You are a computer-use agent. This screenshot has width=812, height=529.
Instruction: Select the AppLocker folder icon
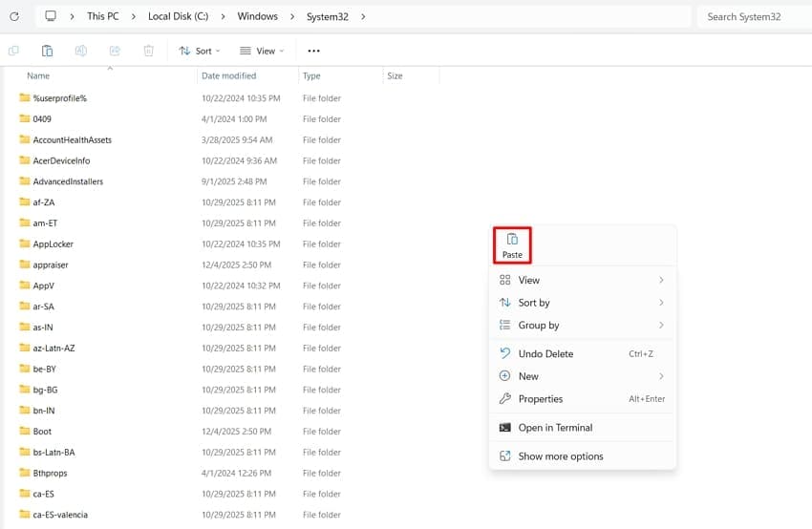point(24,243)
